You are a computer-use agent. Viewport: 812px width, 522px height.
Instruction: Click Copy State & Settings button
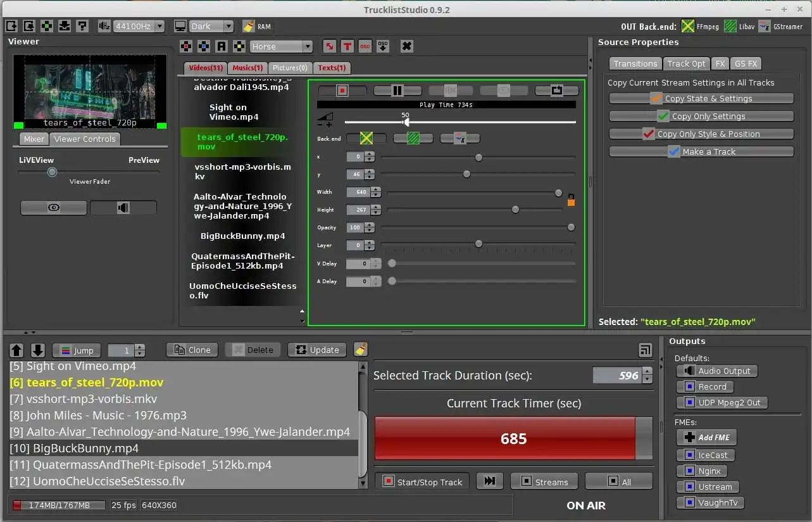701,98
